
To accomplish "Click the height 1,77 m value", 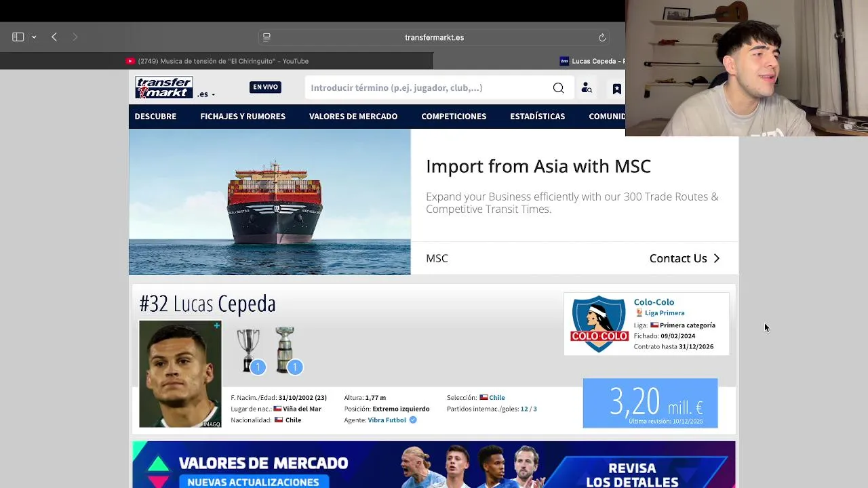I will pos(375,398).
